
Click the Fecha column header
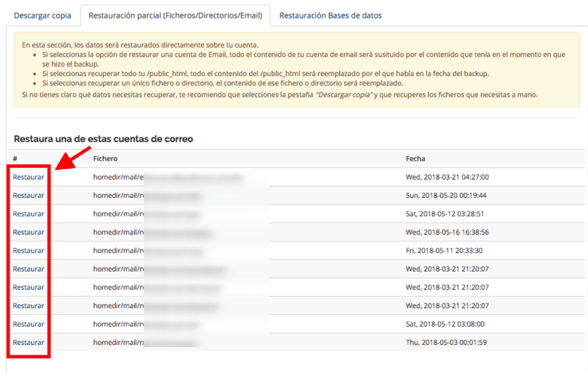[x=416, y=159]
